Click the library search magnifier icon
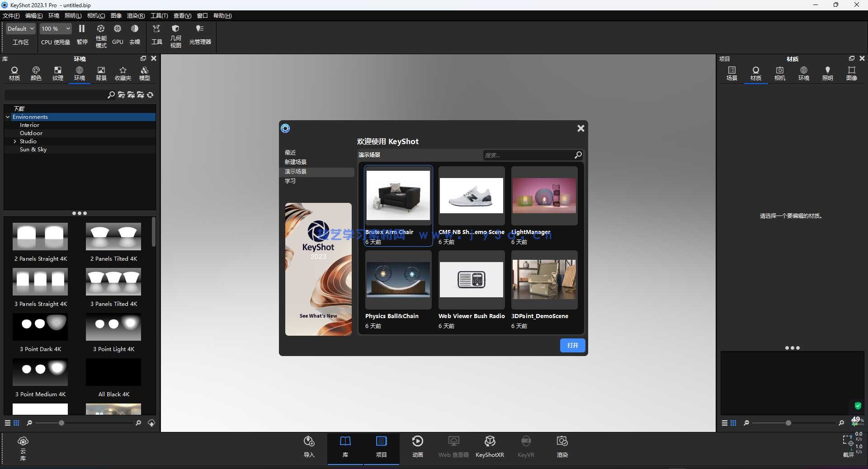Viewport: 868px width, 469px height. click(111, 95)
